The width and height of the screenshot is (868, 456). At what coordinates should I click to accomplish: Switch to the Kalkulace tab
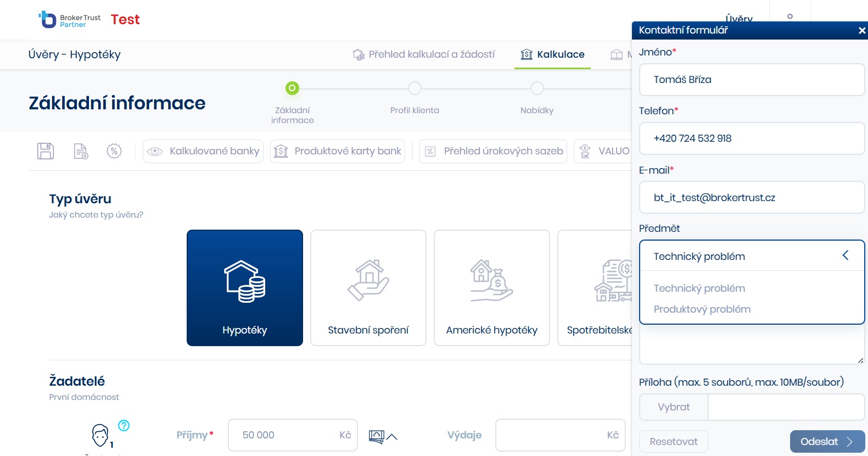pyautogui.click(x=553, y=54)
